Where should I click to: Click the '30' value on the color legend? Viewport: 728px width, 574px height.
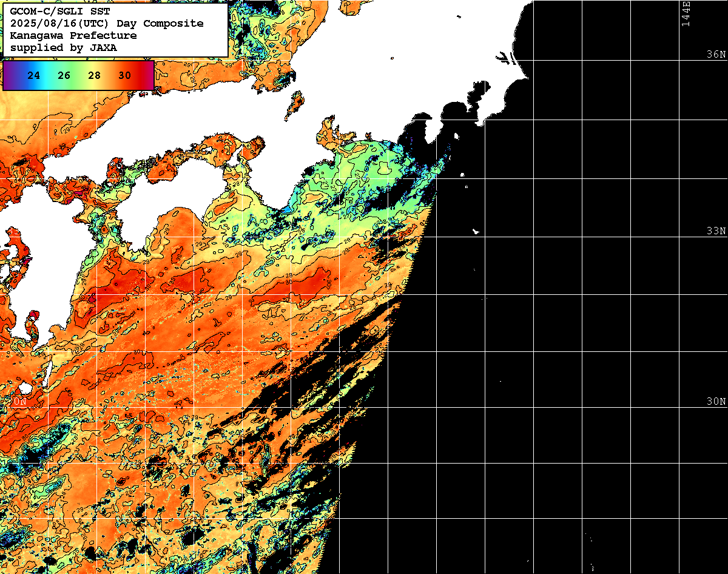pyautogui.click(x=125, y=76)
